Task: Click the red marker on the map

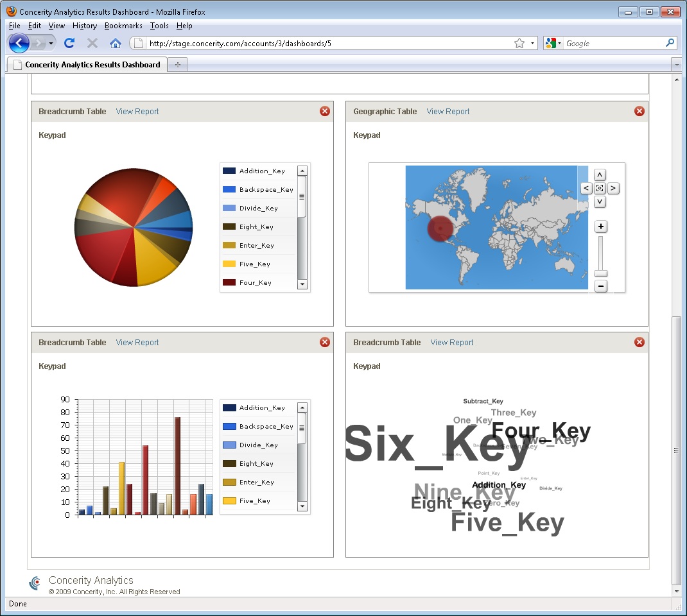Action: coord(440,228)
